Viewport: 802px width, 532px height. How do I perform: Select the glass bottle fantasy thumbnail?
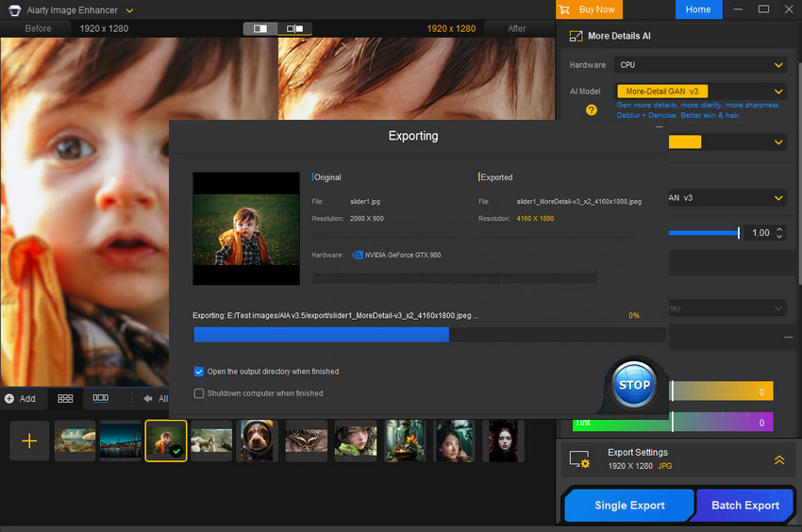point(405,441)
